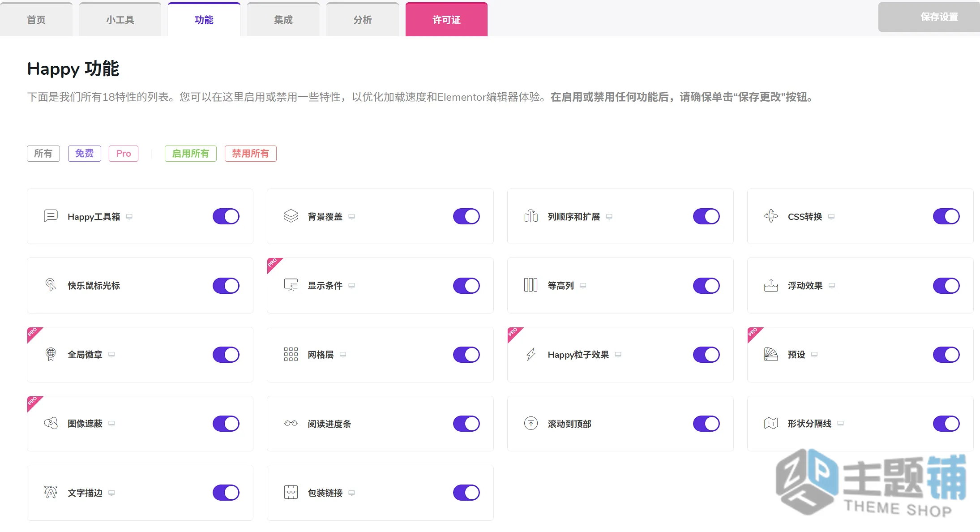
Task: Click the 显示条件 icon
Action: point(291,285)
